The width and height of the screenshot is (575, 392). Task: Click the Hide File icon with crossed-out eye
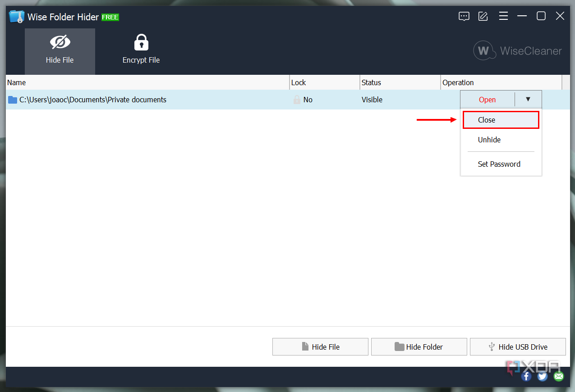click(x=60, y=41)
